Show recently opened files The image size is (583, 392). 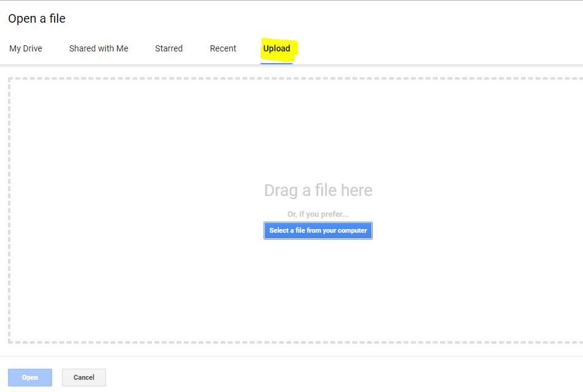point(223,48)
